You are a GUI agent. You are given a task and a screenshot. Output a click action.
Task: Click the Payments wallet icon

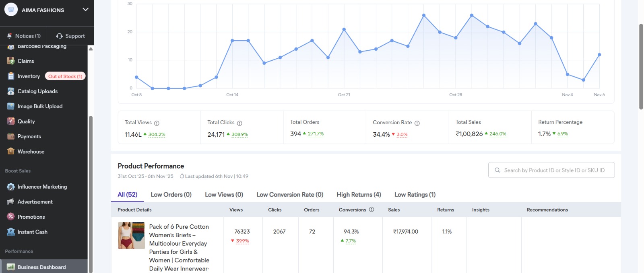click(11, 136)
